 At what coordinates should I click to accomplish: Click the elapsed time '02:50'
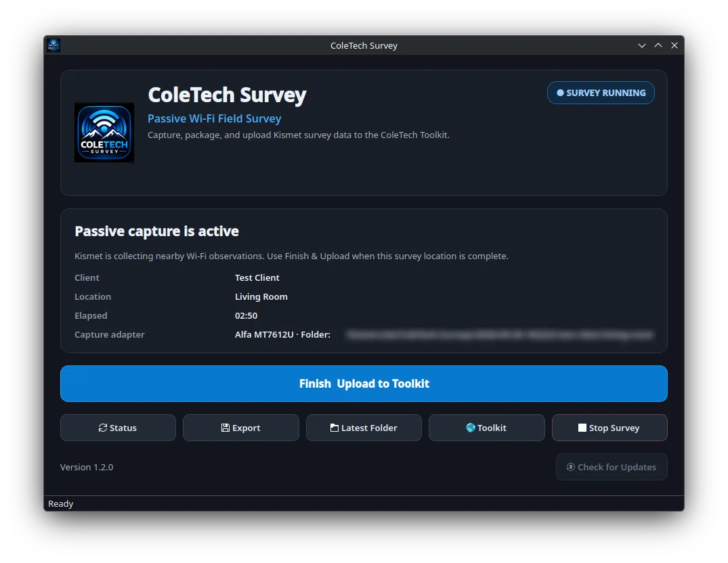click(x=246, y=316)
